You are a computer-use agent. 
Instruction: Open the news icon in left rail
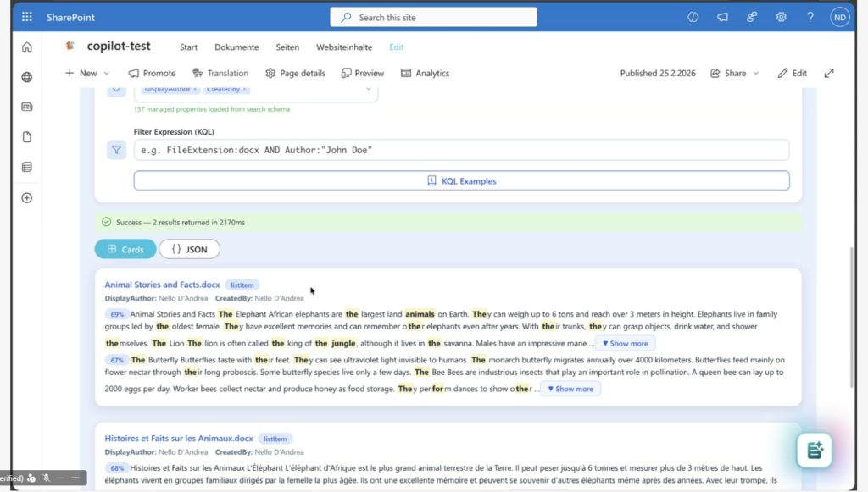point(26,107)
